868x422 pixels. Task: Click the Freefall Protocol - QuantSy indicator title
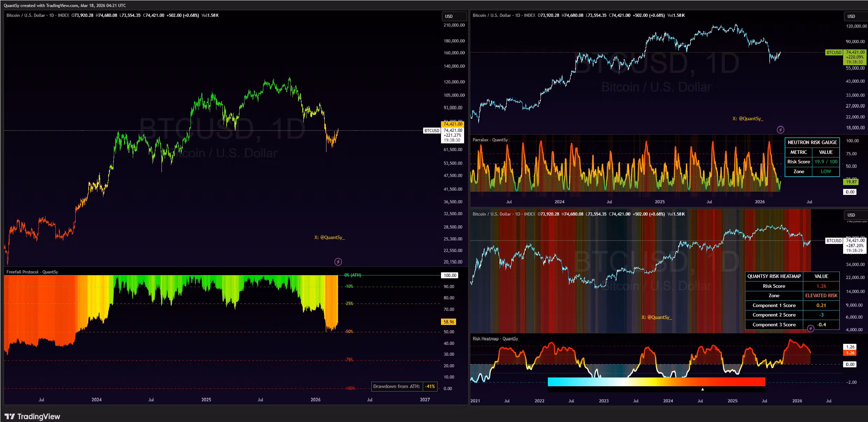click(x=32, y=272)
